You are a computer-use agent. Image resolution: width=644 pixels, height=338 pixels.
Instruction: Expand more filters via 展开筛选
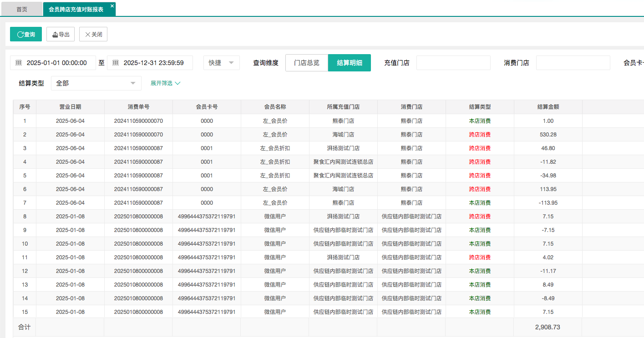(x=166, y=83)
